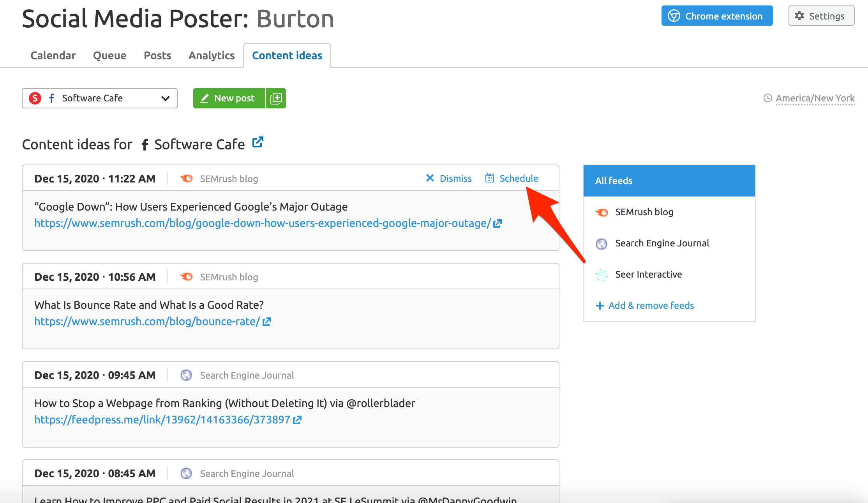Image resolution: width=868 pixels, height=503 pixels.
Task: Open the bounce-rate blog post link
Action: (x=147, y=322)
